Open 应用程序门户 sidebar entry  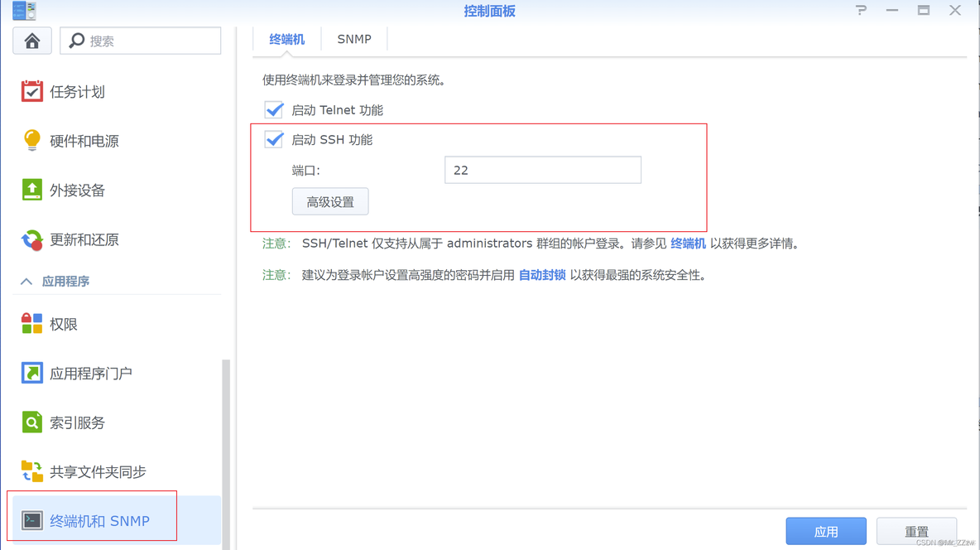point(117,374)
